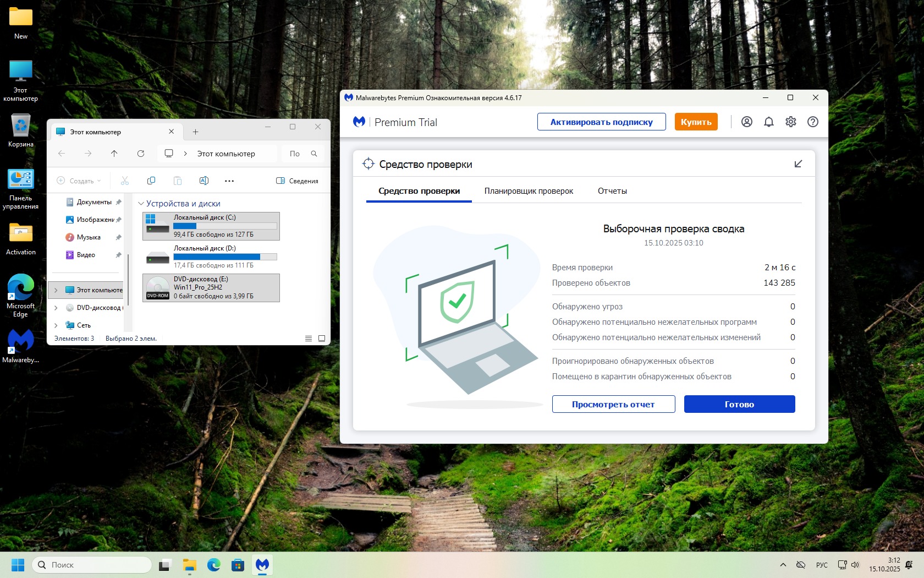Image resolution: width=924 pixels, height=578 pixels.
Task: Collapse the Devices and drives group
Action: click(141, 204)
